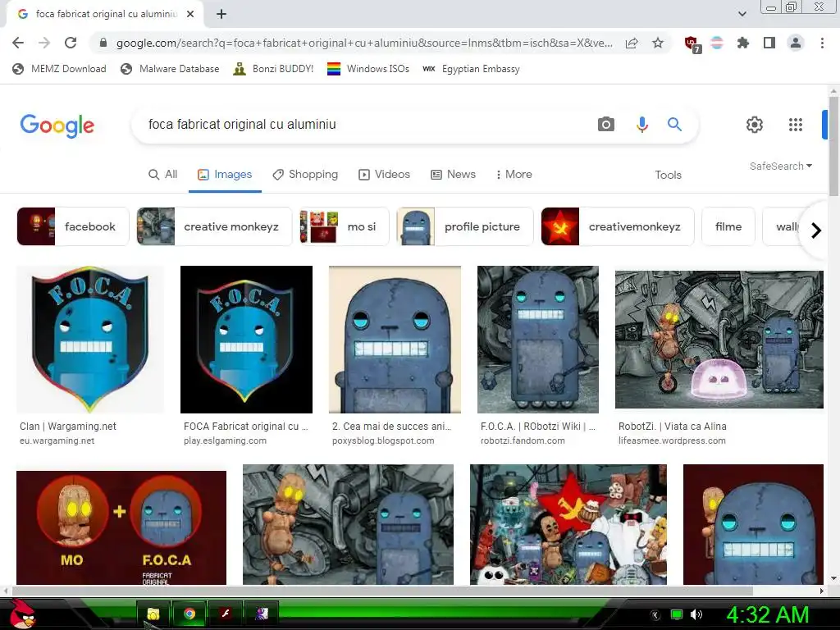Open the uBlock extension with badge 7

point(692,44)
